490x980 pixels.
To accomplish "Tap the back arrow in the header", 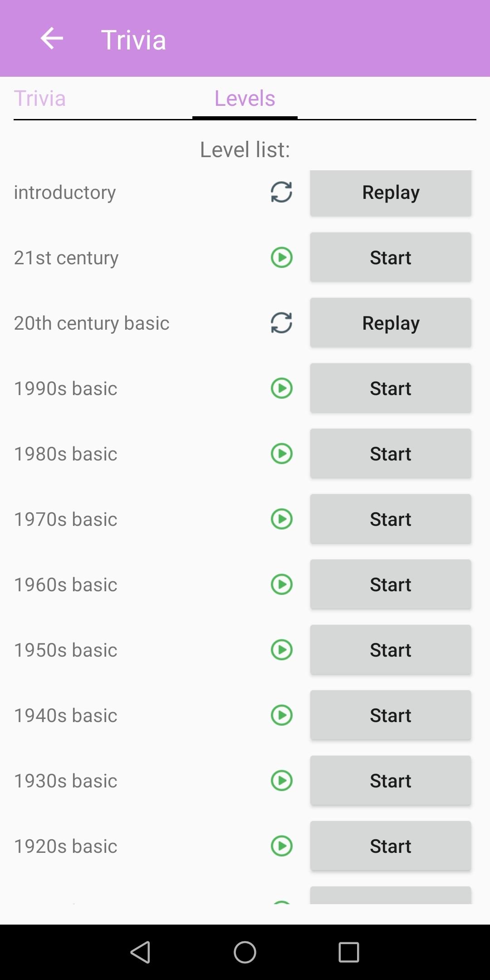I will 52,39.
